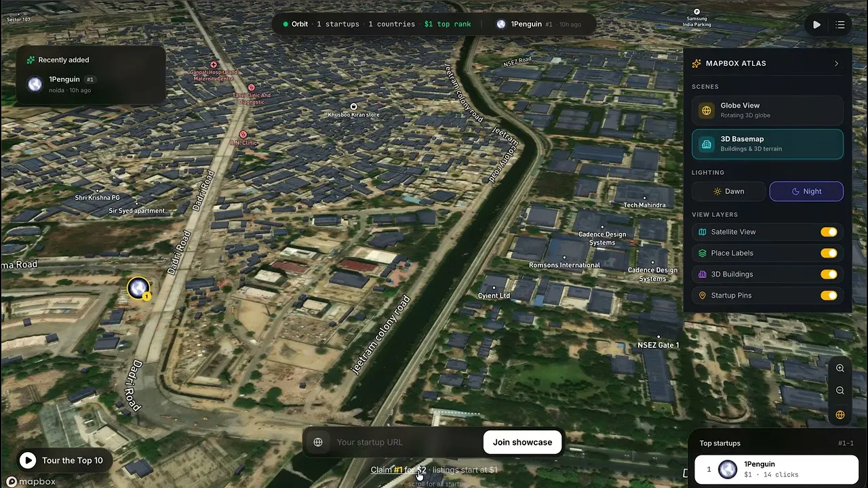Click 1Penguin avatar in Top startups
868x488 pixels.
tap(728, 469)
